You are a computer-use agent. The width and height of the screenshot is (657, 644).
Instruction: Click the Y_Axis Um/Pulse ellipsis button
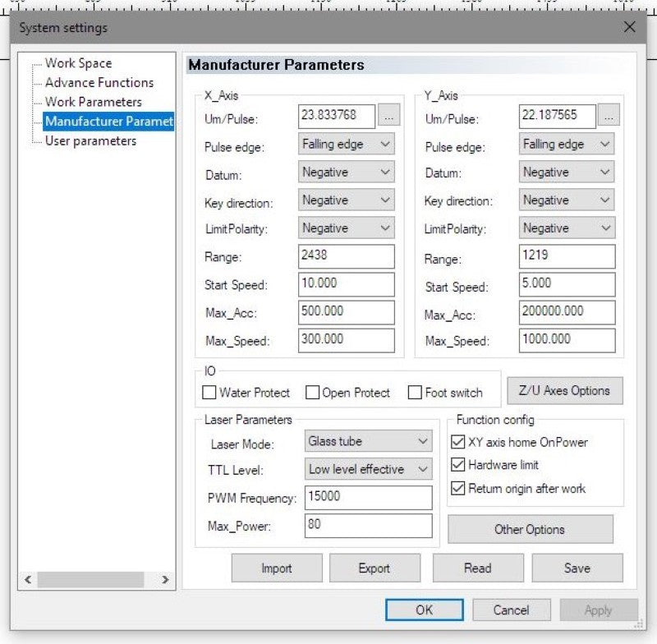coord(609,117)
